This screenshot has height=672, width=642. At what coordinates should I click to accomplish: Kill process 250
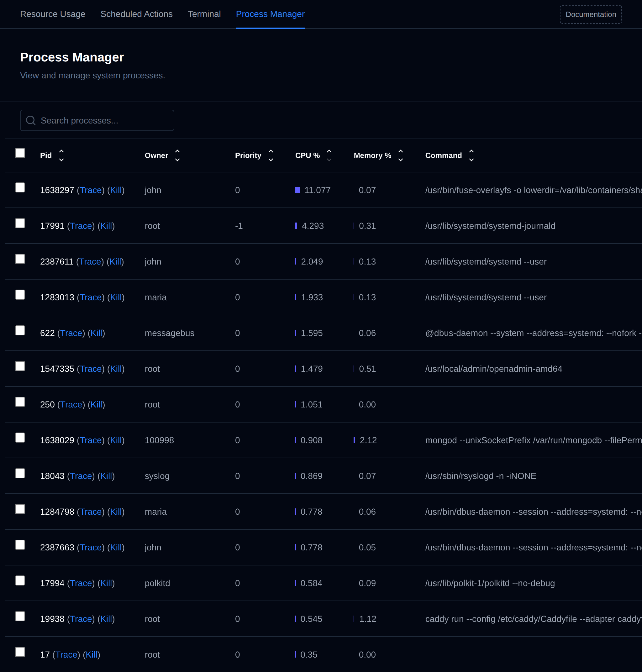coord(97,405)
